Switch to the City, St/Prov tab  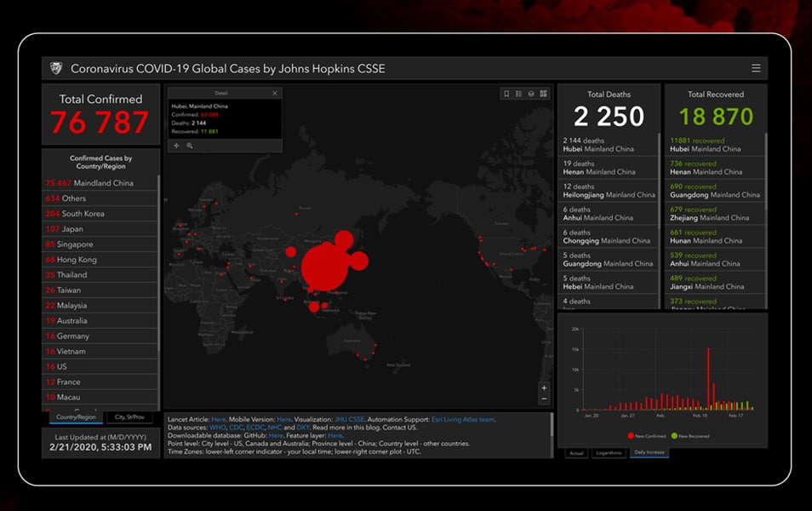point(129,416)
